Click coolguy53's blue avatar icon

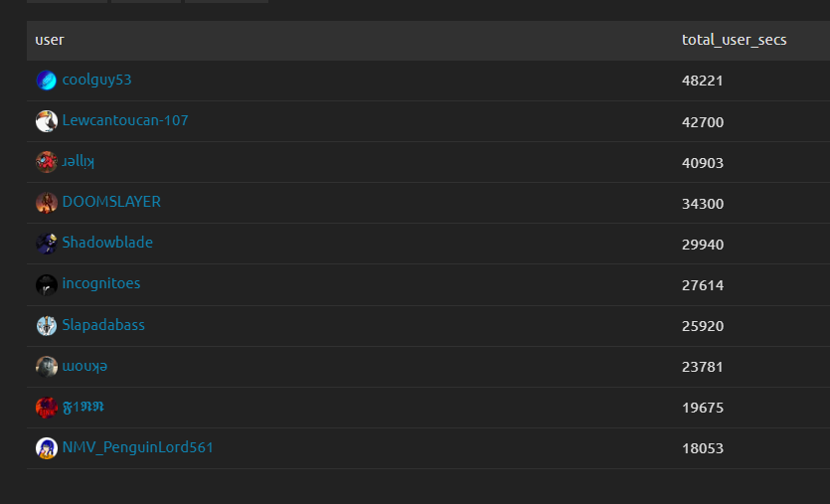point(46,81)
